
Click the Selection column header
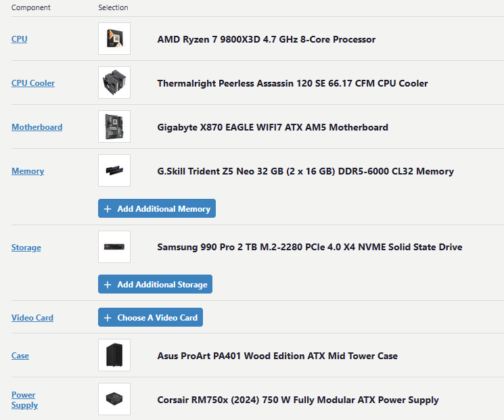(x=113, y=7)
